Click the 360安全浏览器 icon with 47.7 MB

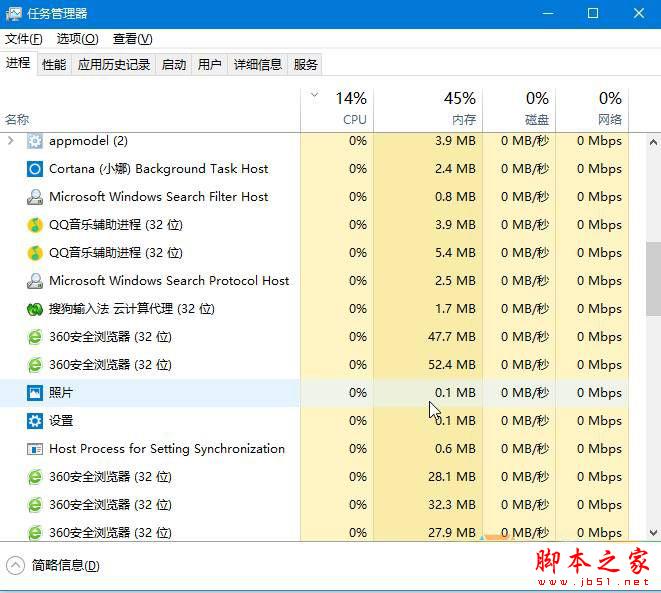click(x=35, y=337)
